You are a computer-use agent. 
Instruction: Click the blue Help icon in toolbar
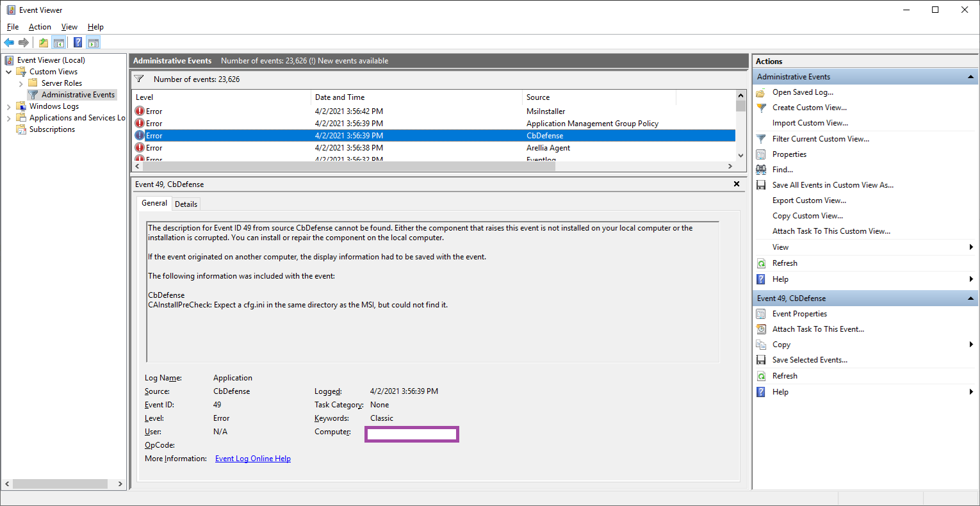[78, 43]
